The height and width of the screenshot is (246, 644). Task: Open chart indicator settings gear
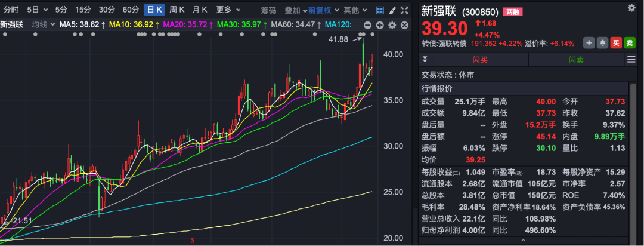pyautogui.click(x=392, y=25)
